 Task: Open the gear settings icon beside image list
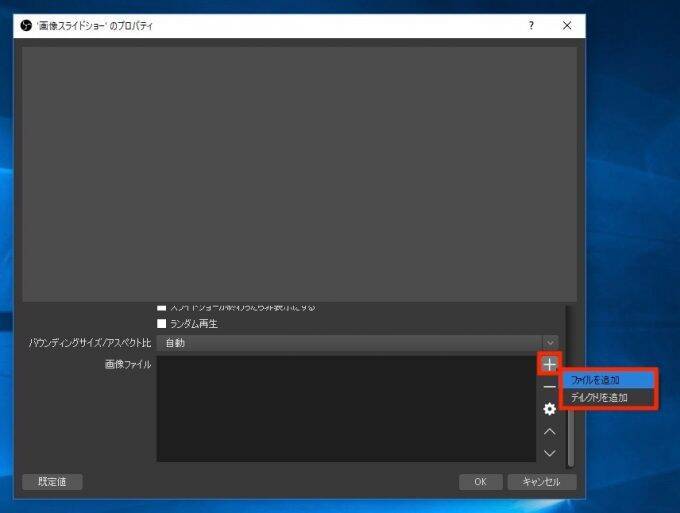pos(549,409)
